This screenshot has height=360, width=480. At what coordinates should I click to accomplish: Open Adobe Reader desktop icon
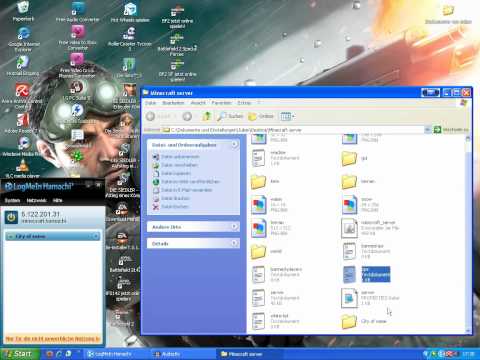(x=22, y=123)
